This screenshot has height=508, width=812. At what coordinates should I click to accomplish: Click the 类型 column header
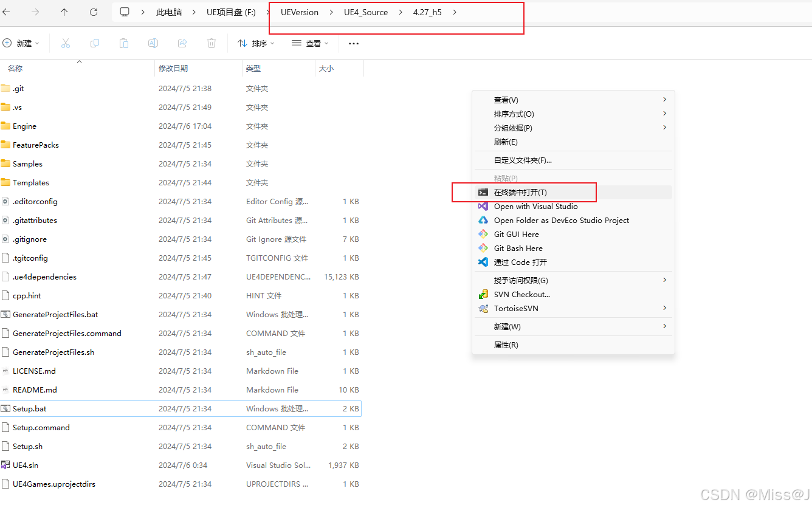tap(278, 69)
